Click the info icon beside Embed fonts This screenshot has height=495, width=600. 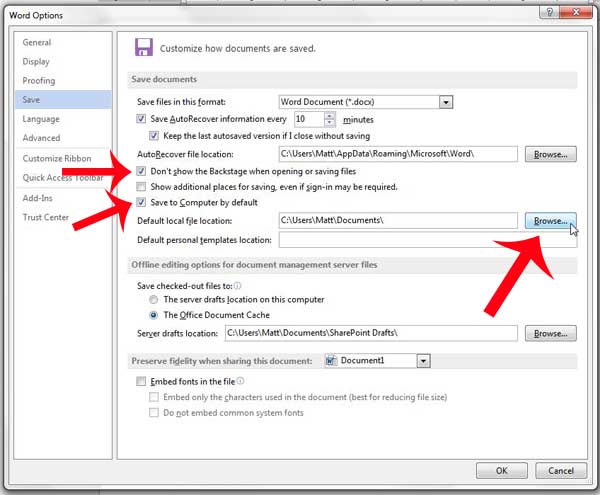point(240,381)
